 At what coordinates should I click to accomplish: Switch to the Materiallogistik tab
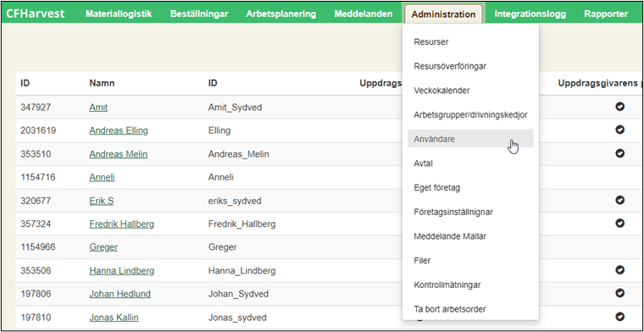119,14
